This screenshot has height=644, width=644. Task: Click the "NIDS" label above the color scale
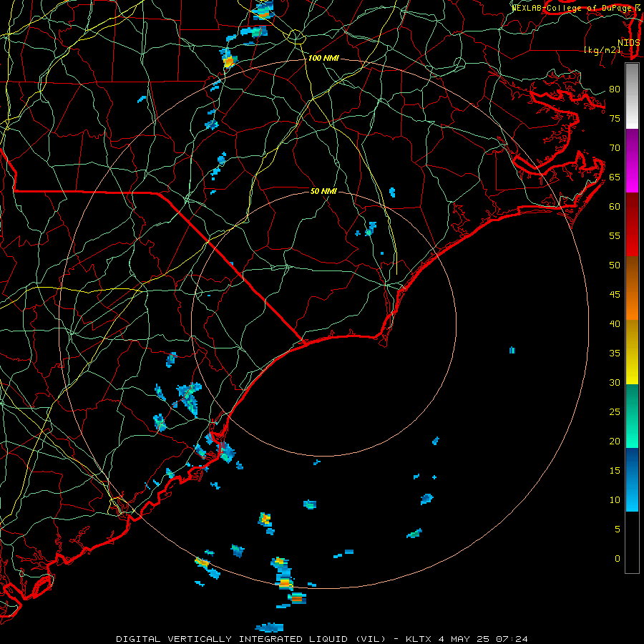coord(629,43)
